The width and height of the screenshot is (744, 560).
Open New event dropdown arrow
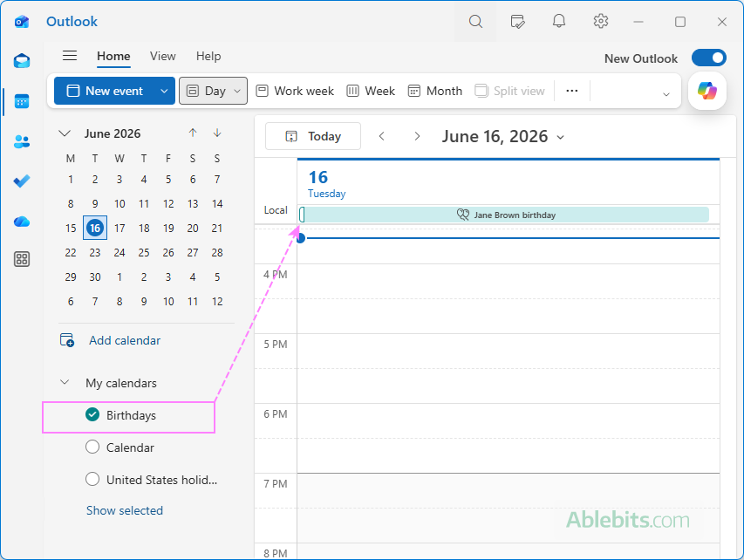pos(164,91)
